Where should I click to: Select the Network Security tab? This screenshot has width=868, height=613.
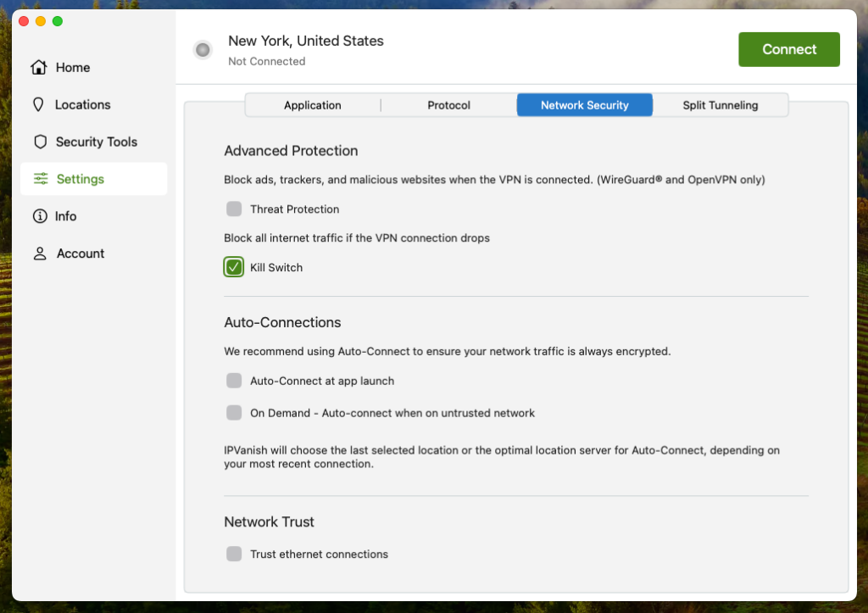585,105
